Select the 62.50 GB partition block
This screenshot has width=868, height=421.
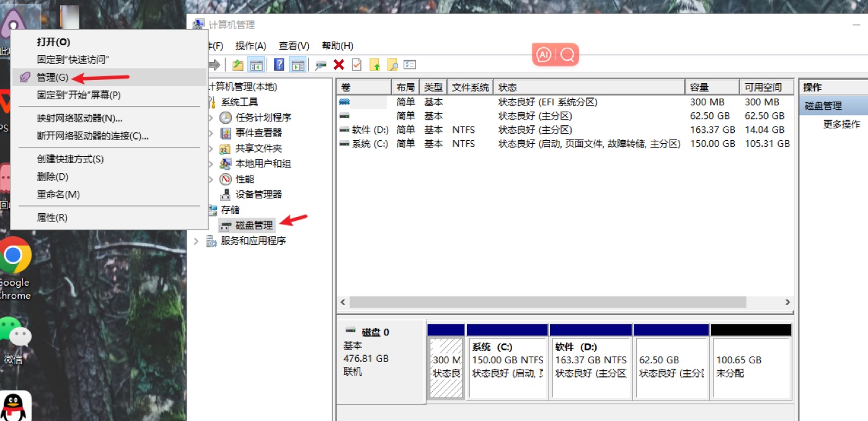point(671,361)
